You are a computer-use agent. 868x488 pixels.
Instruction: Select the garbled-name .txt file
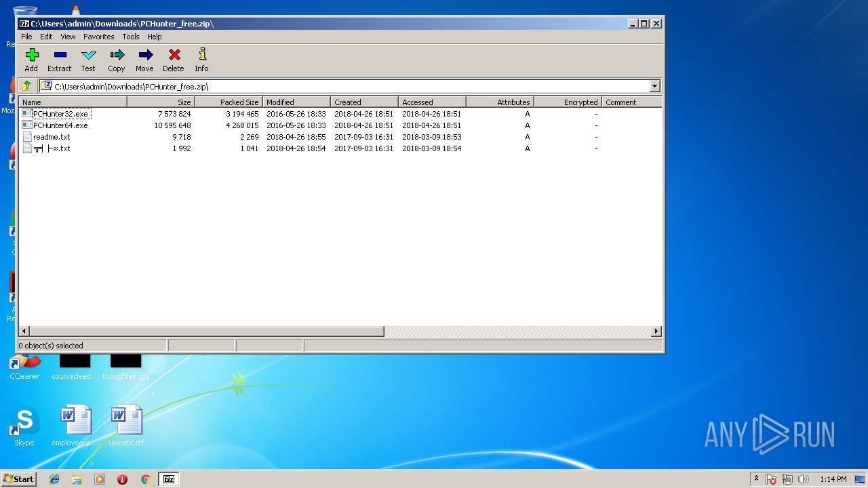(52, 148)
